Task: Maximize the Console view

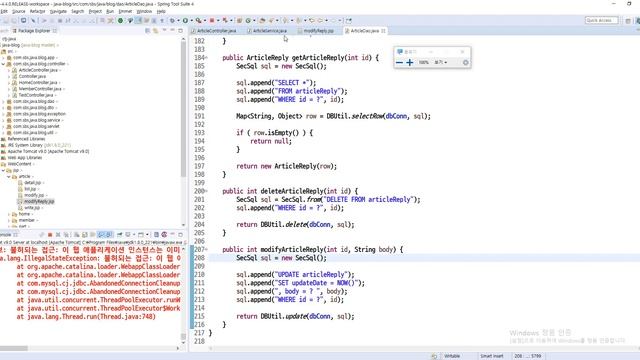Action: click(x=180, y=235)
